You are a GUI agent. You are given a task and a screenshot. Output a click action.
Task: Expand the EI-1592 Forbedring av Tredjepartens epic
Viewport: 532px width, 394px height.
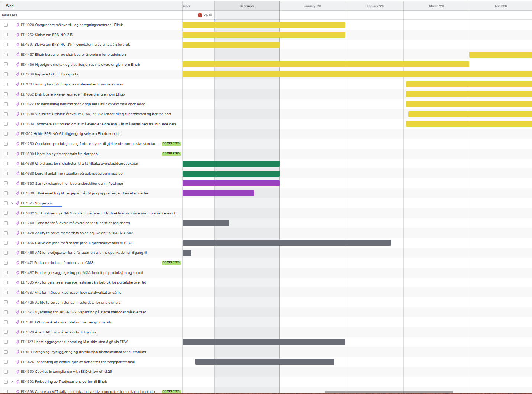12,382
